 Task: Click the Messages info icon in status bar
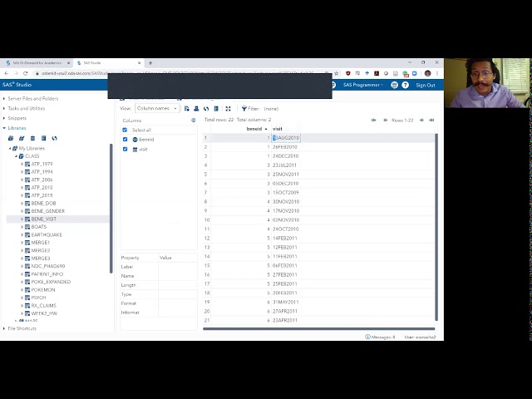tap(367, 337)
